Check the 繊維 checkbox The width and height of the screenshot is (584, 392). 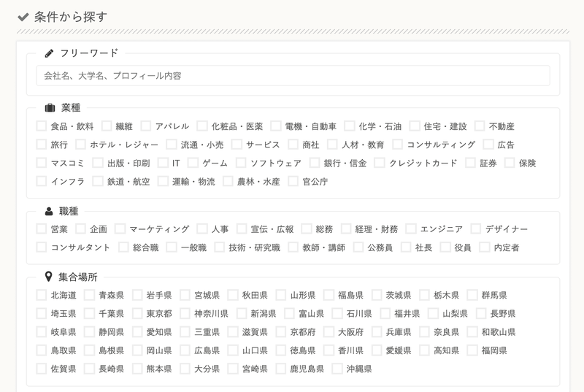(x=107, y=126)
